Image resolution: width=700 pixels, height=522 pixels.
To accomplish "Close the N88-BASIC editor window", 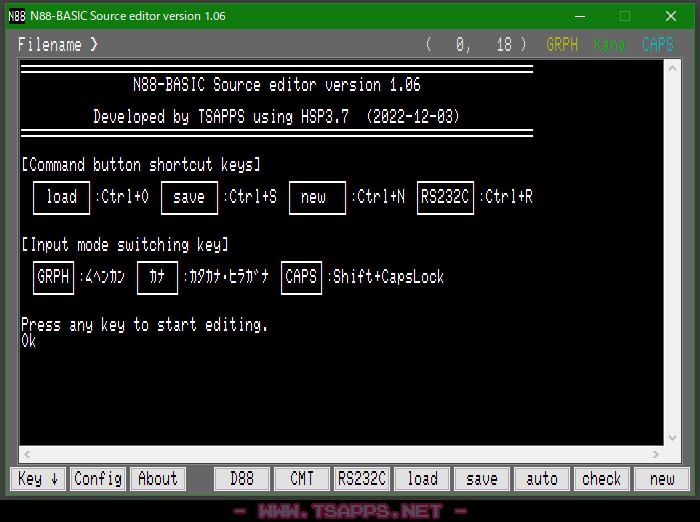I will coord(671,17).
